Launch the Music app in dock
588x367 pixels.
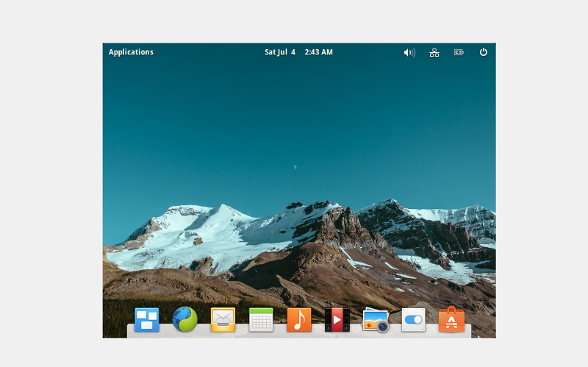coord(299,320)
